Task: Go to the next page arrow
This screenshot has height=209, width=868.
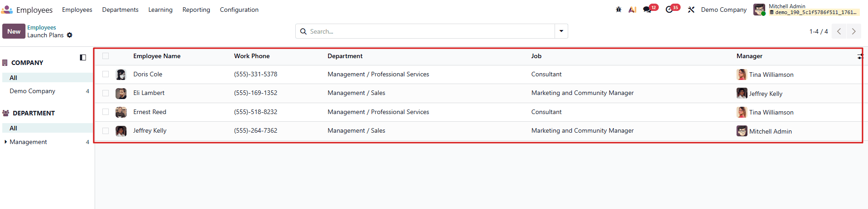Action: 854,31
